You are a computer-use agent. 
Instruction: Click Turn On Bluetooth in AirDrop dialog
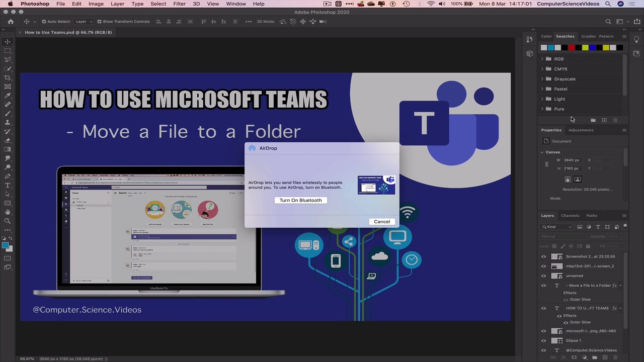pyautogui.click(x=300, y=200)
